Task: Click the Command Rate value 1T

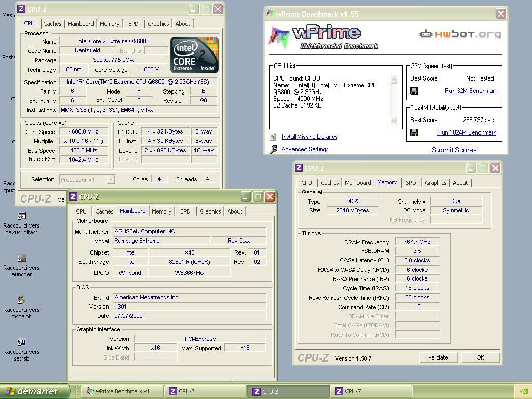Action: point(417,307)
